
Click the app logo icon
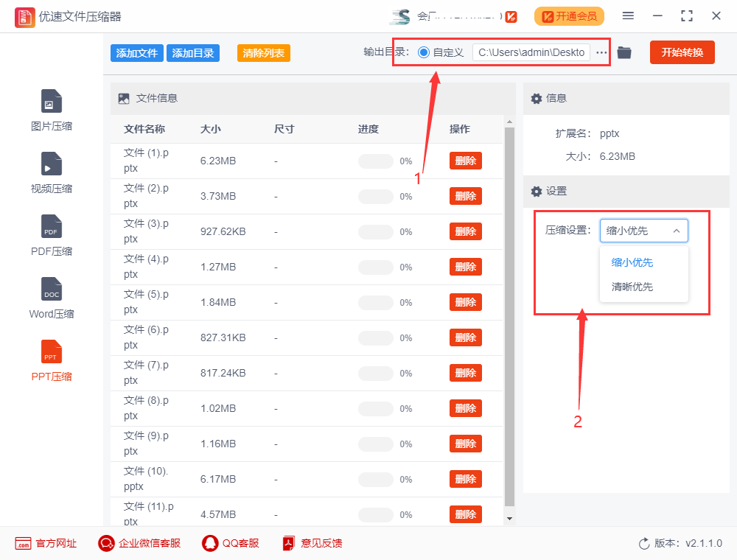point(24,18)
